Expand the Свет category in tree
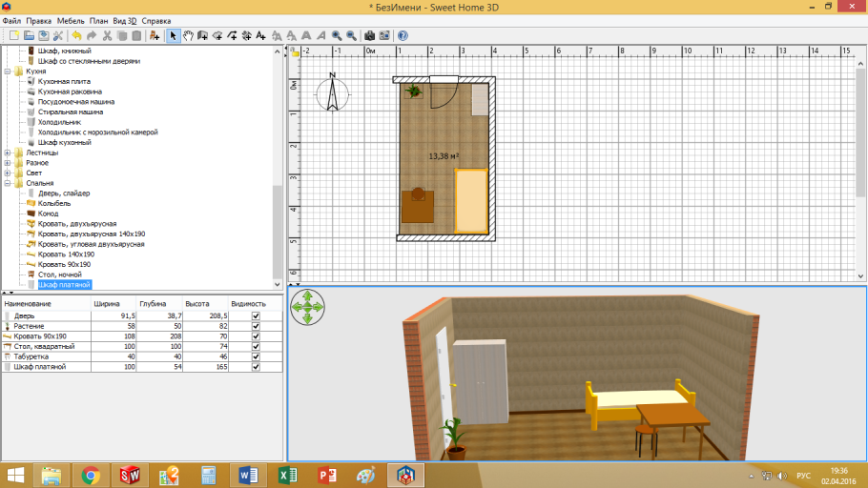Viewport: 868px width, 488px height. pos(8,173)
